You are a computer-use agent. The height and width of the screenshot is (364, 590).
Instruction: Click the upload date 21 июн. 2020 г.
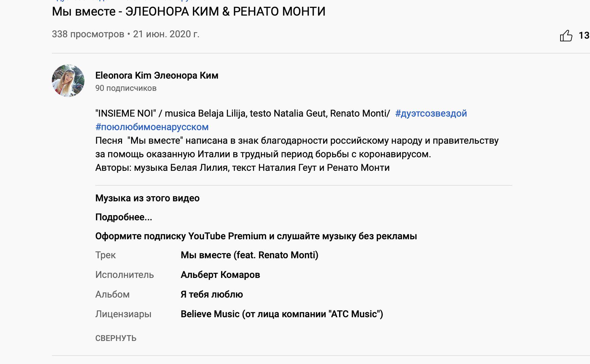tap(166, 34)
